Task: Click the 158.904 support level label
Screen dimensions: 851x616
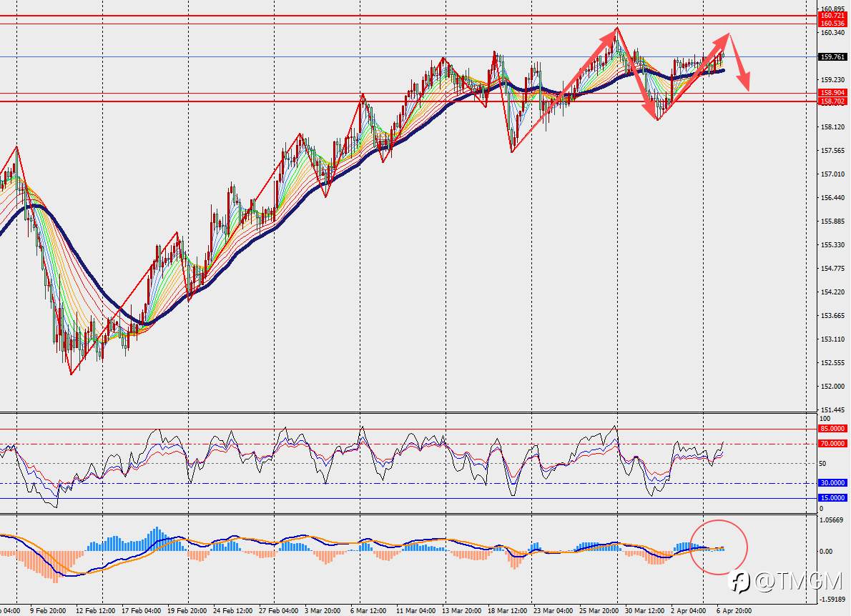Action: 832,93
